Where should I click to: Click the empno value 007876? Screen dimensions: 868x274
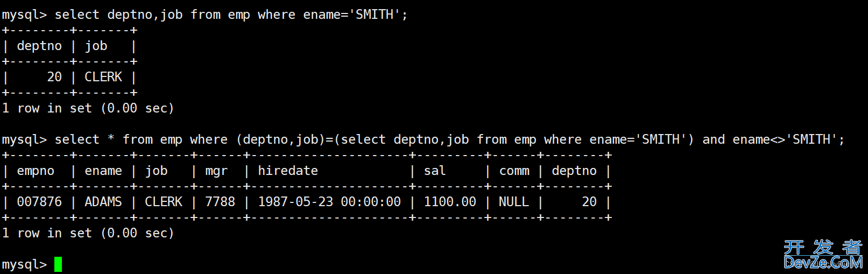coord(39,202)
